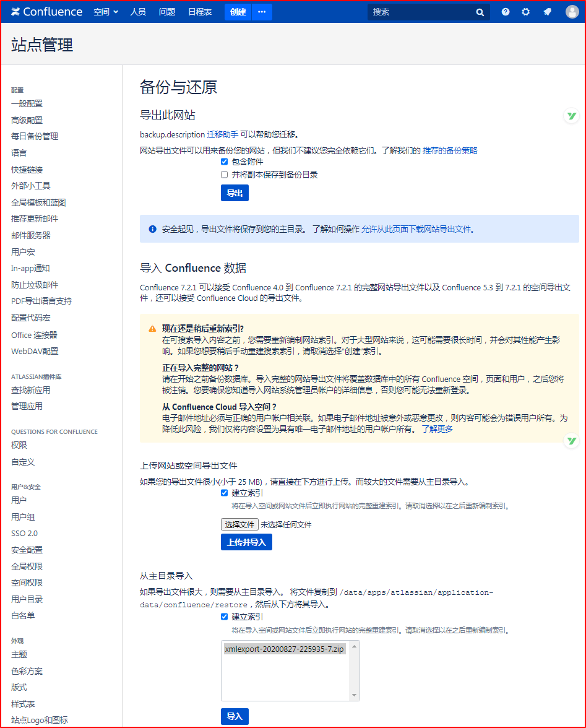Open 允许从此页面下载网站导出文件 link
The height and width of the screenshot is (728, 586).
point(416,229)
